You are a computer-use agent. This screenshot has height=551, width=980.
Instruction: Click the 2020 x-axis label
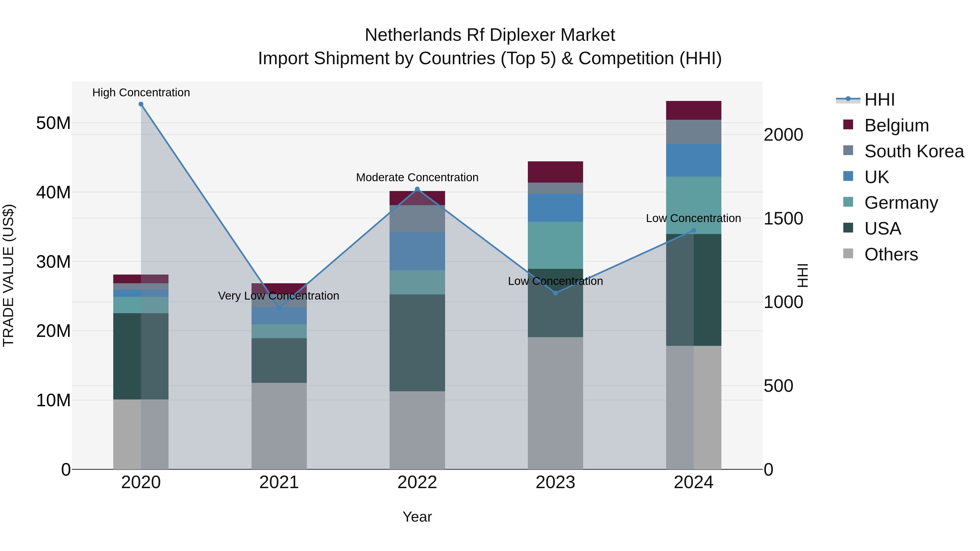pyautogui.click(x=141, y=482)
